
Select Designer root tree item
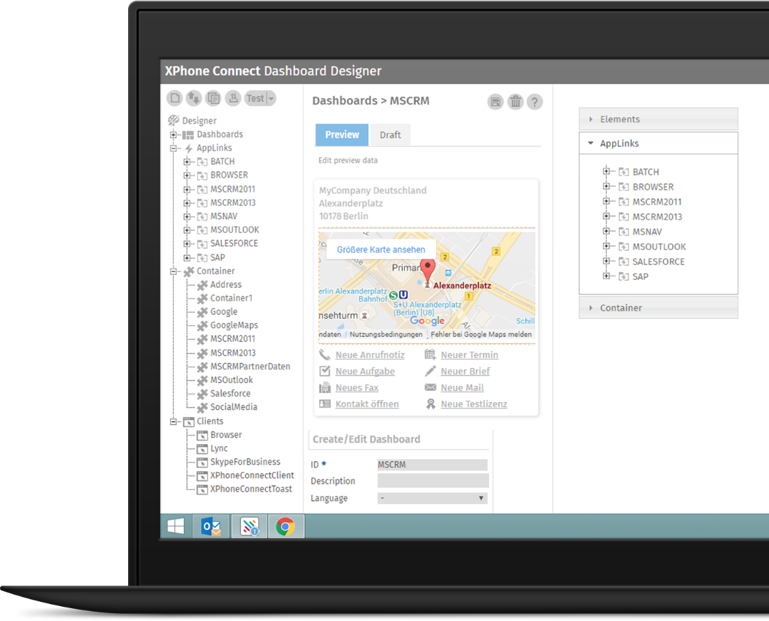199,121
